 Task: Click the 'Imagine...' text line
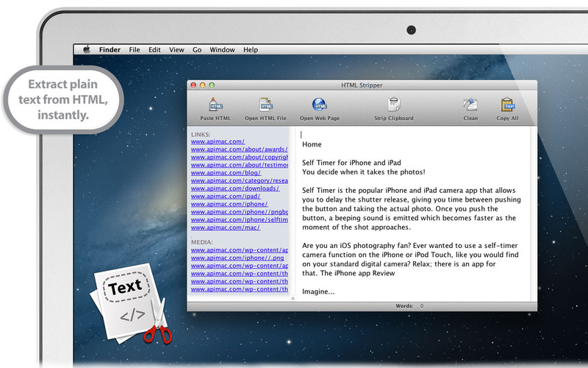click(318, 291)
